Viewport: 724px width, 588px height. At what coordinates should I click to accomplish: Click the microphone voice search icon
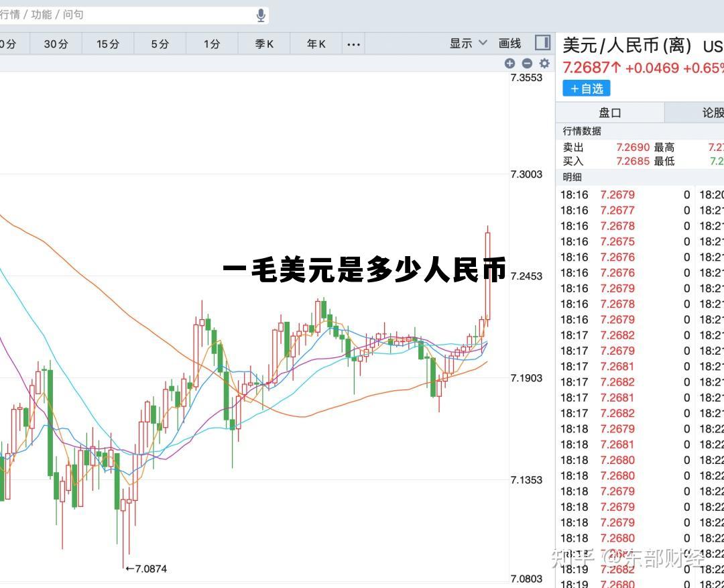(261, 15)
